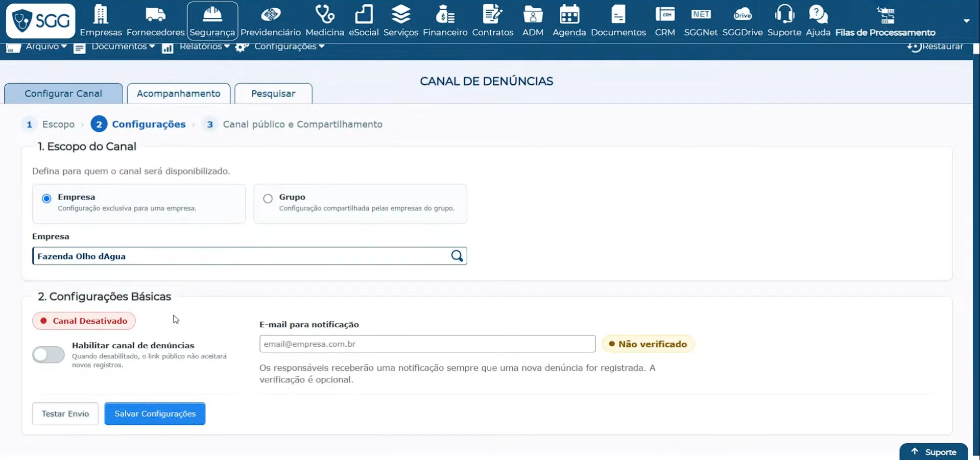Click the SGG shield logo
The image size is (980, 460).
coord(41,21)
